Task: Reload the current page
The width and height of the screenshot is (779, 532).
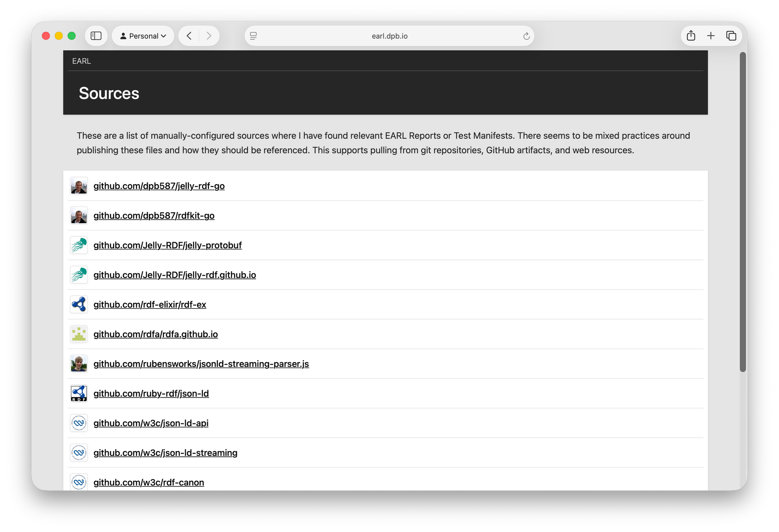Action: (526, 36)
